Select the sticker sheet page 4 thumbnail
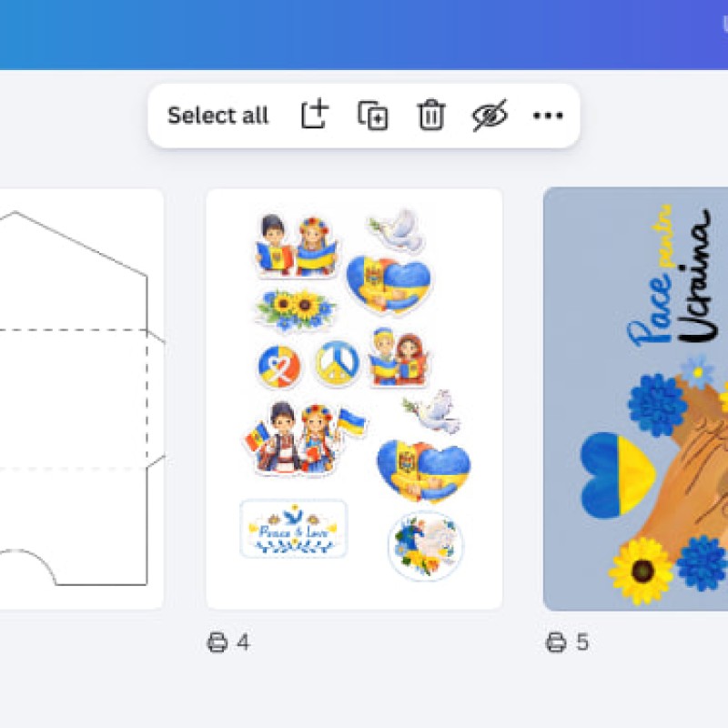The width and height of the screenshot is (728, 728). [x=354, y=399]
